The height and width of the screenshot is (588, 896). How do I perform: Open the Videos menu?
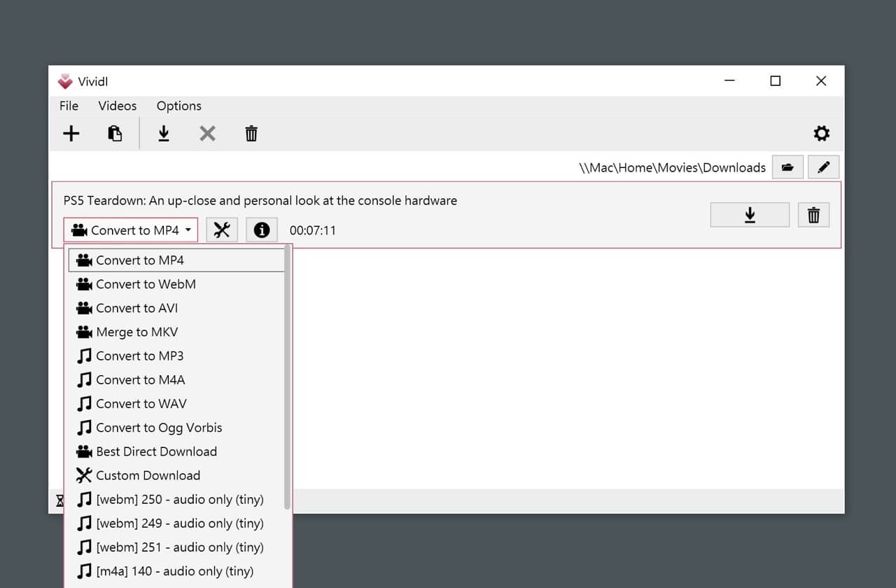click(x=118, y=106)
